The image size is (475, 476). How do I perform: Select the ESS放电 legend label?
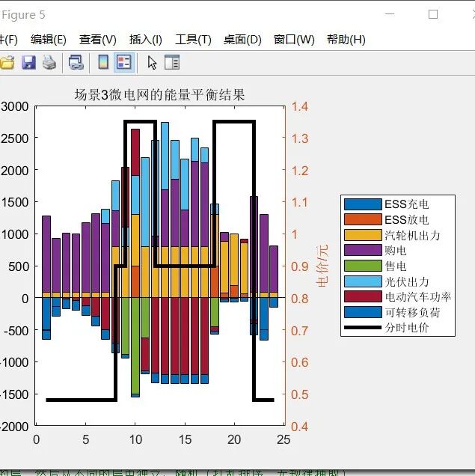click(407, 219)
